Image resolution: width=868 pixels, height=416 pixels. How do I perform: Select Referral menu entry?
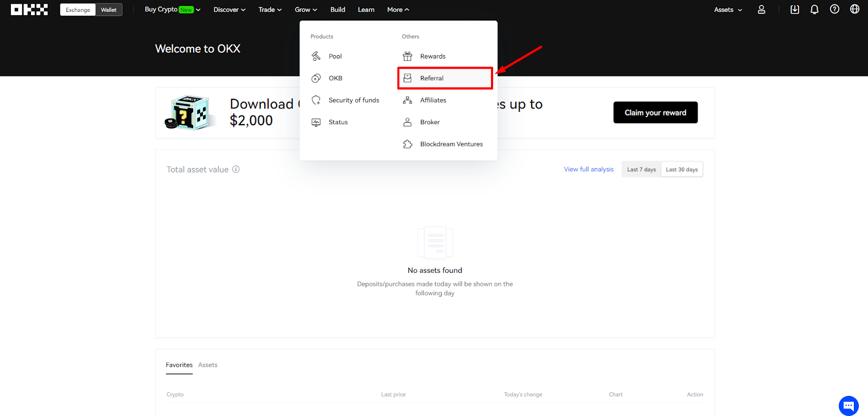click(445, 78)
